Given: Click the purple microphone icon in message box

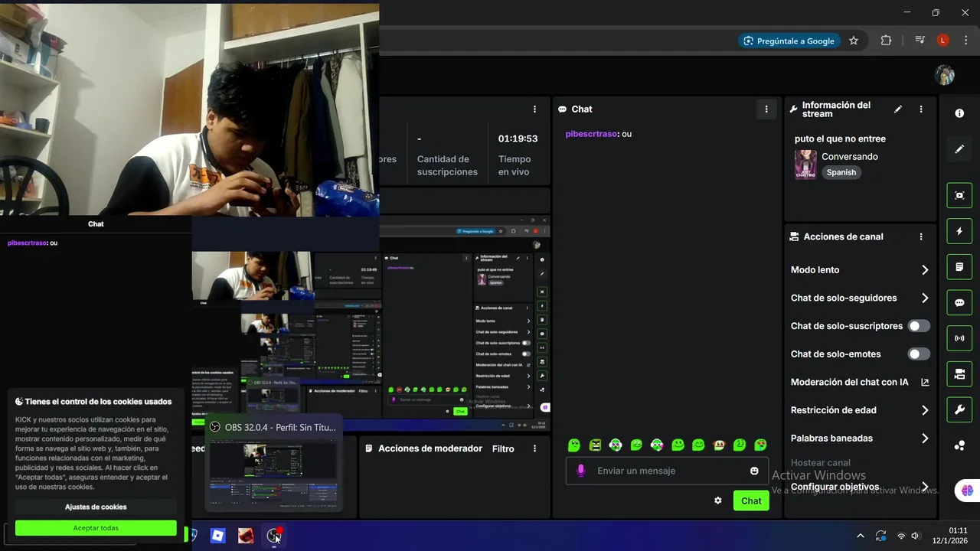Looking at the screenshot, I should click(580, 471).
